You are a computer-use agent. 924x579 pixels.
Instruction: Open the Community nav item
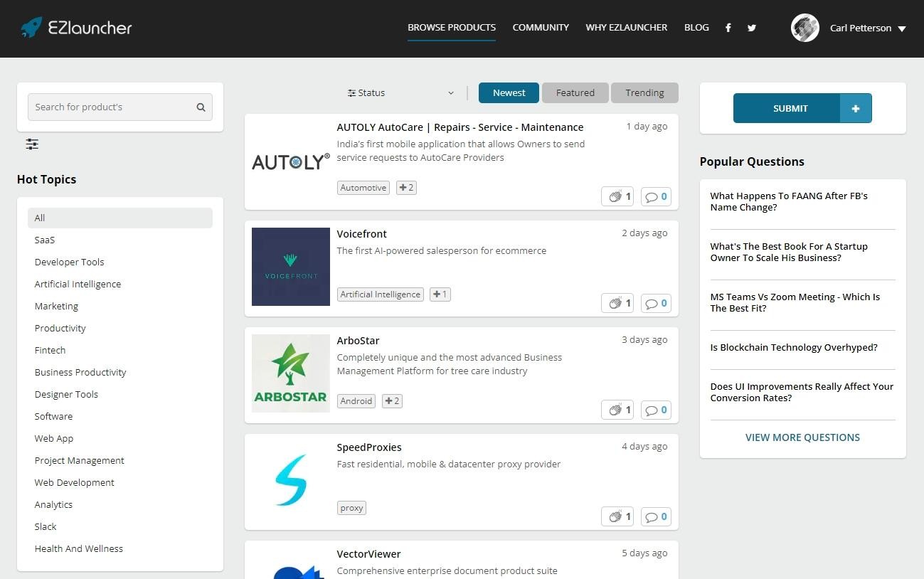tap(541, 28)
